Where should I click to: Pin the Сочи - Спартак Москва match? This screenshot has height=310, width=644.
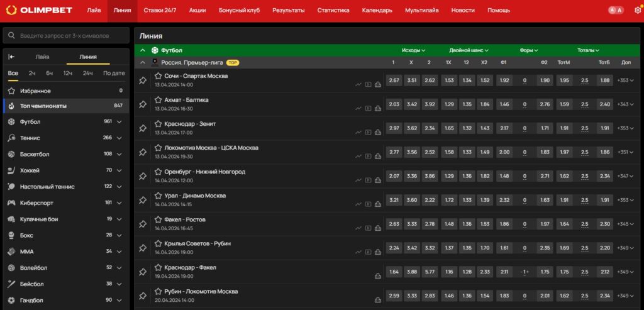[143, 80]
